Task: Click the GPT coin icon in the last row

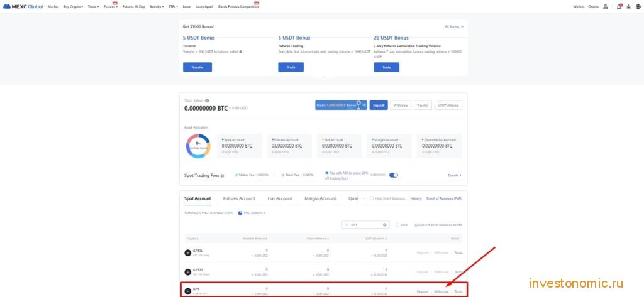Action: click(x=187, y=291)
